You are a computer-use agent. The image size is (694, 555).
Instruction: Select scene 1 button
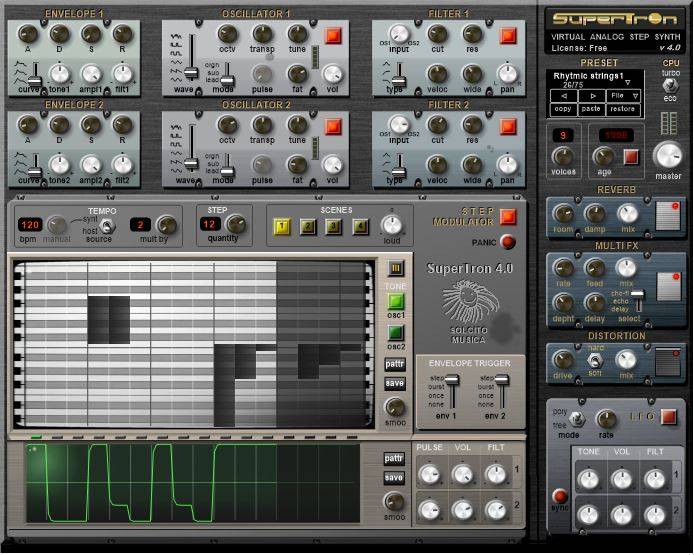[281, 227]
